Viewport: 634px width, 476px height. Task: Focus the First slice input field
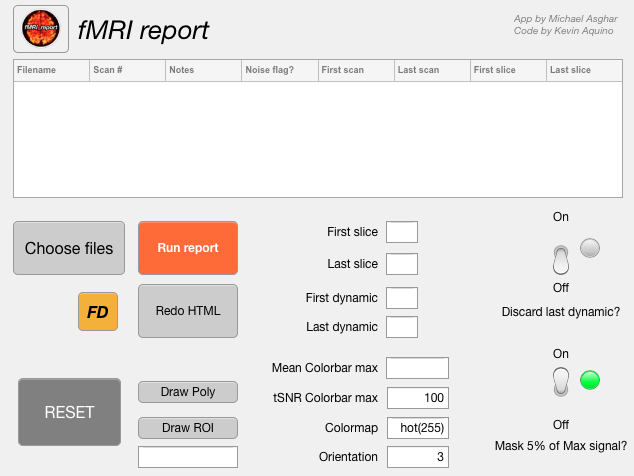[402, 232]
